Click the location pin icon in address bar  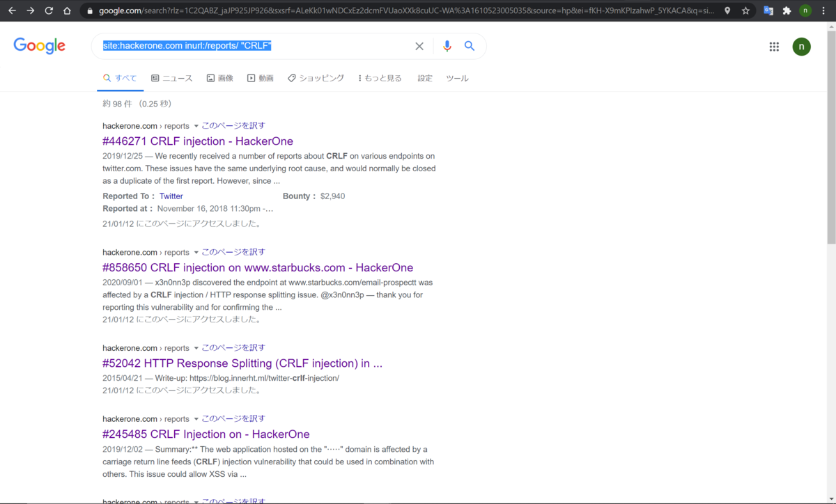727,11
